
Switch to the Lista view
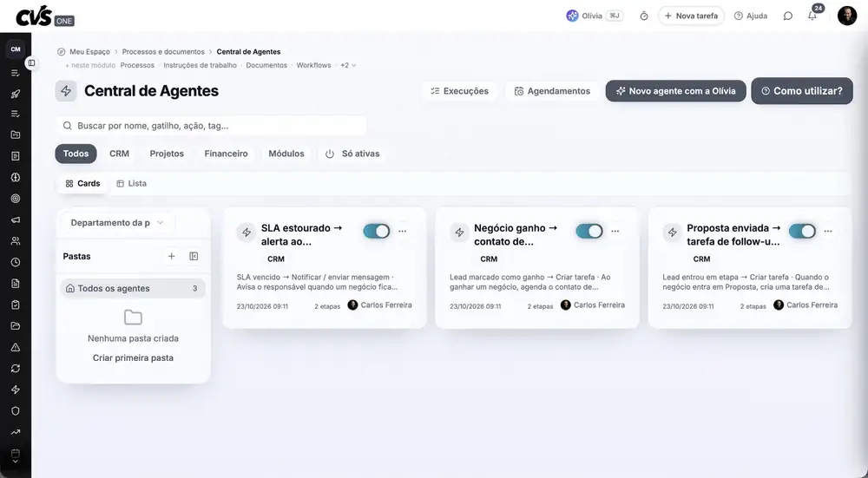[x=132, y=184]
